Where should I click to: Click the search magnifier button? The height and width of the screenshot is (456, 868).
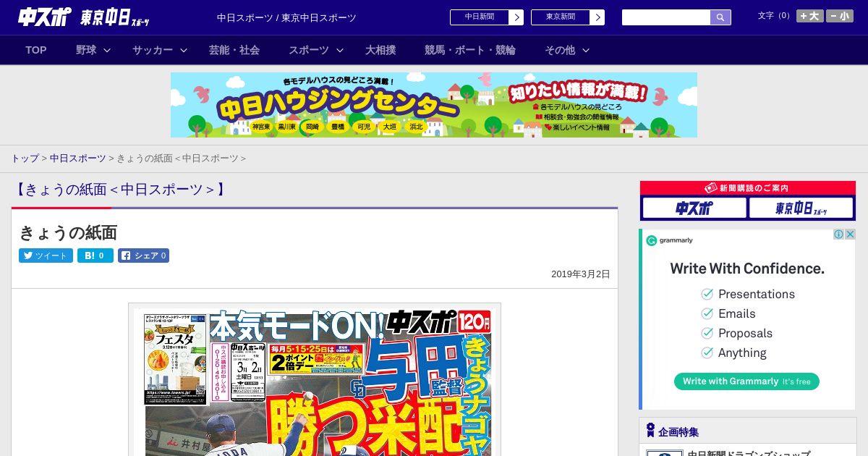point(720,17)
